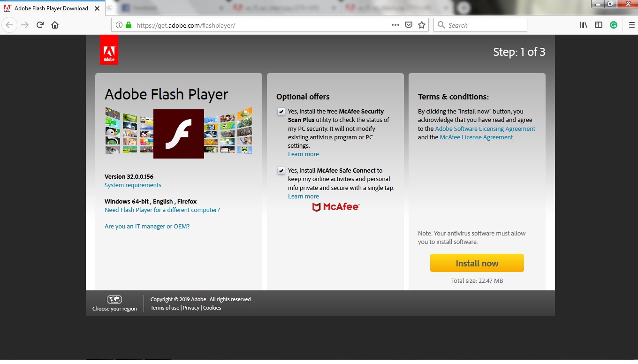
Task: Open the Firefox home page icon
Action: [55, 25]
